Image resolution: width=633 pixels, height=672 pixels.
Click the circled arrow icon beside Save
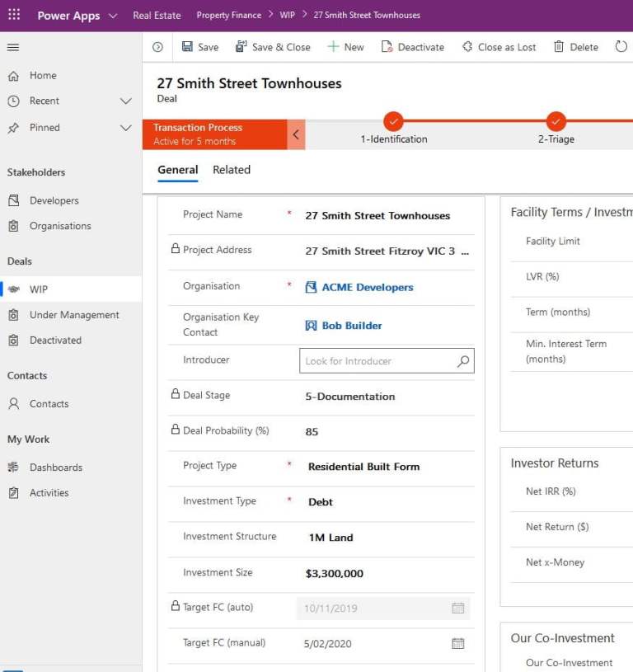[x=157, y=47]
